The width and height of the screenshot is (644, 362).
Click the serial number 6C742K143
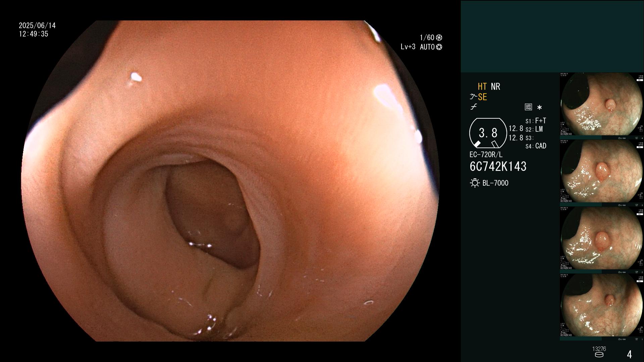(x=498, y=167)
